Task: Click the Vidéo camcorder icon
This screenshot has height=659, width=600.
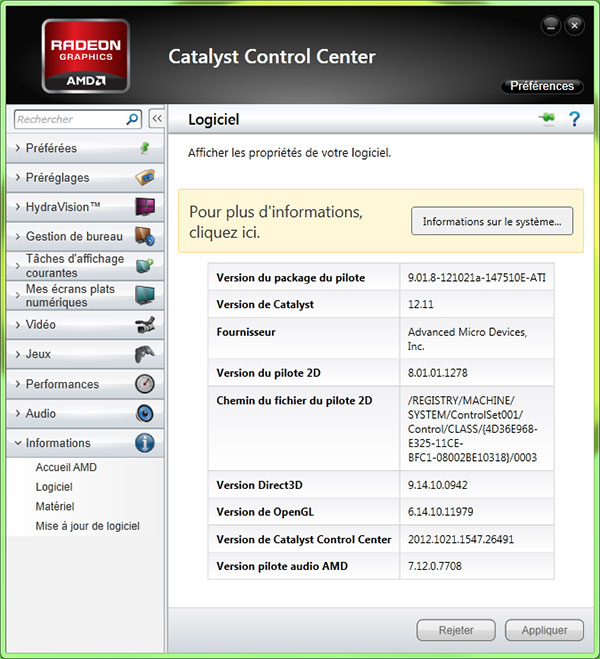Action: point(145,325)
